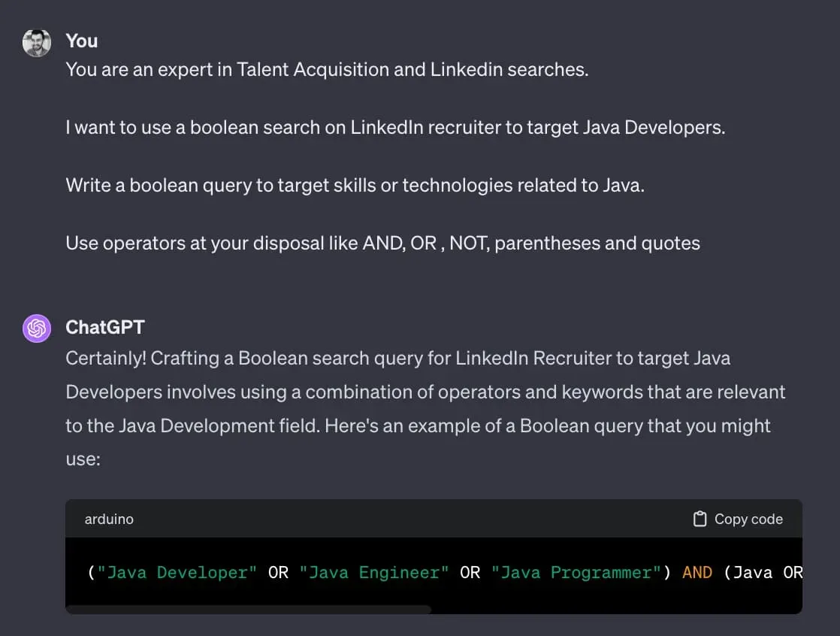This screenshot has height=636, width=840.
Task: Click the purple ChatGPT logo icon
Action: 37,329
